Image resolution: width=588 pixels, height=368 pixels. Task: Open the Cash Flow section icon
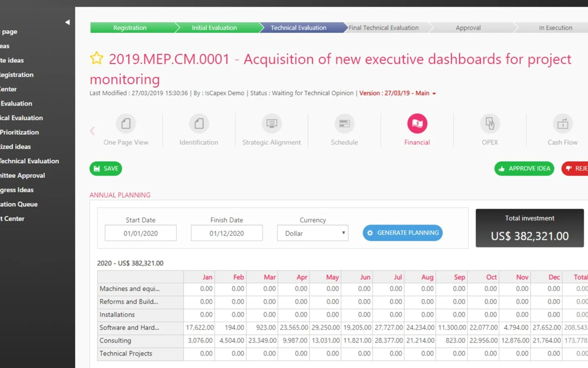563,123
